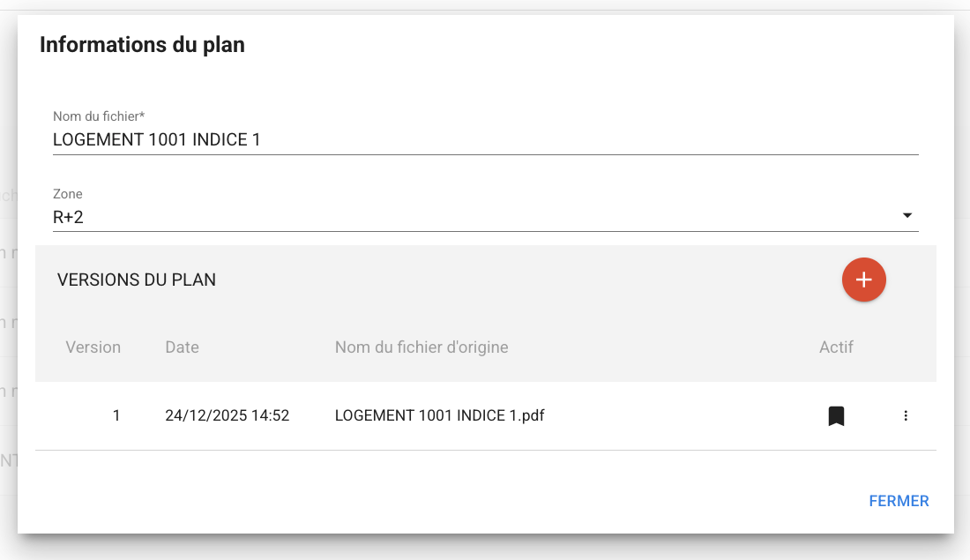The width and height of the screenshot is (970, 560).
Task: Click the Nom du fichier d'origine header
Action: [x=422, y=347]
